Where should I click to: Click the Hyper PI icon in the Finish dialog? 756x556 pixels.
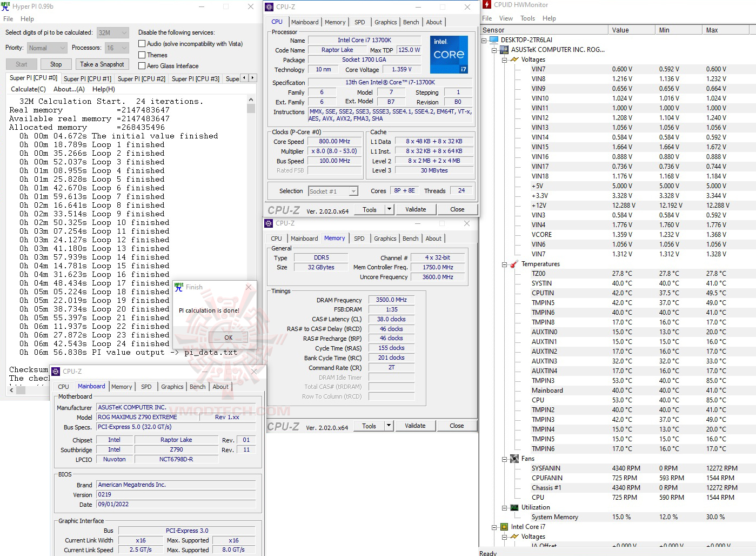click(178, 287)
